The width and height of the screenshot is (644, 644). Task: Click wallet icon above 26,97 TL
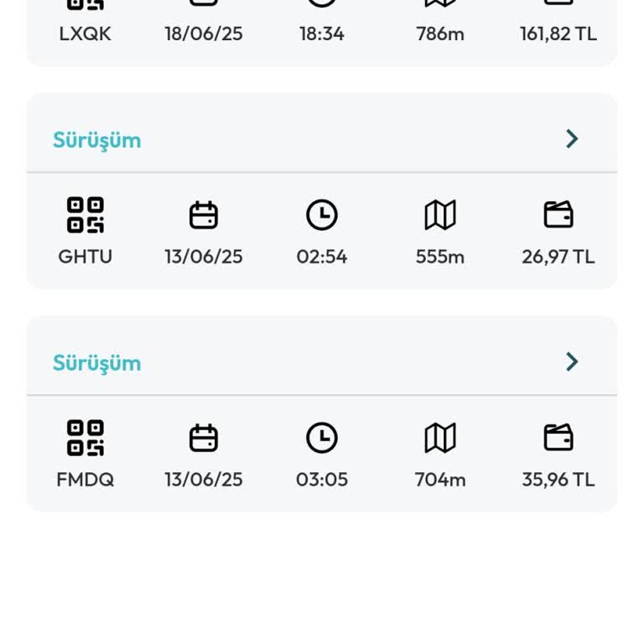click(558, 216)
